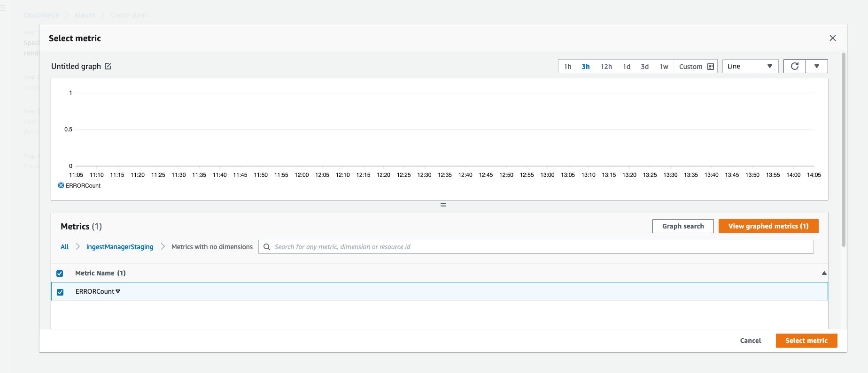
Task: Expand the refresh options dropdown arrow
Action: tap(817, 66)
